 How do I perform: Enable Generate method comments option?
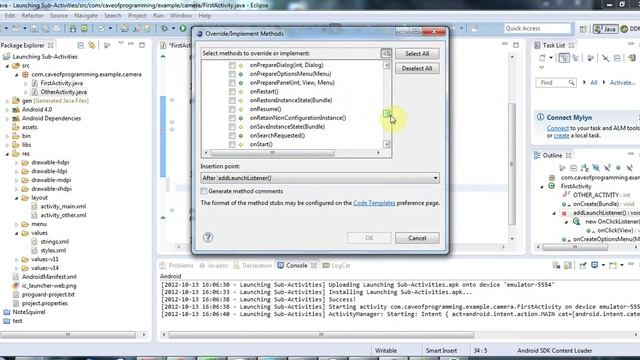(204, 191)
